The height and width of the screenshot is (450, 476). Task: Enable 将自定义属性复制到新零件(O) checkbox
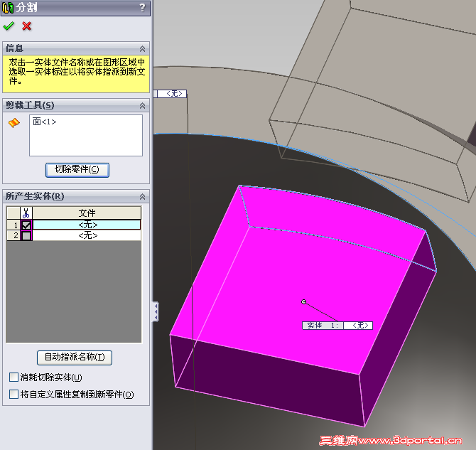pos(13,394)
